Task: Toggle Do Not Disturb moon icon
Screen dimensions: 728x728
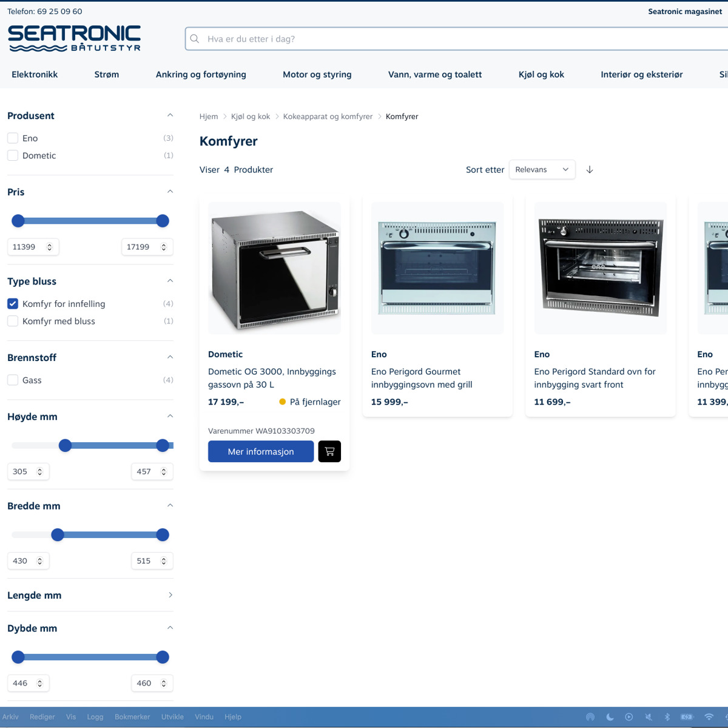Action: pyautogui.click(x=610, y=717)
